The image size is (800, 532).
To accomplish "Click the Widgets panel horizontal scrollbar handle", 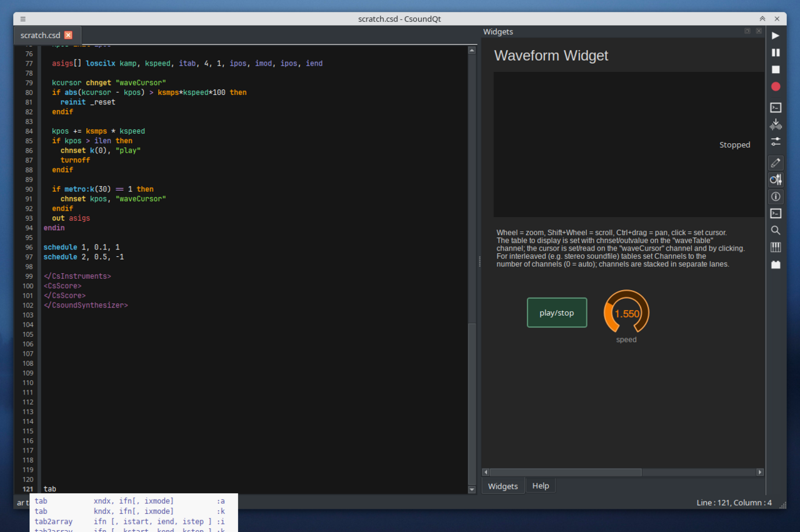I will click(x=566, y=472).
